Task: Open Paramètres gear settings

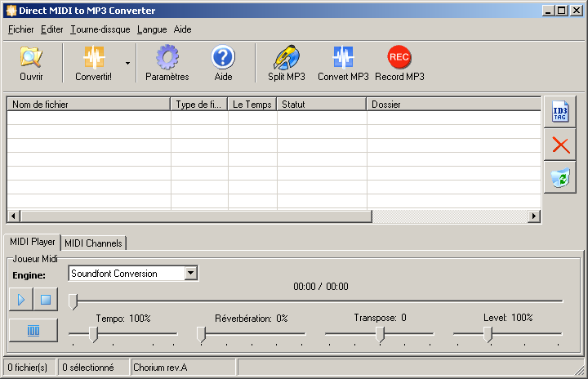Action: coord(167,63)
